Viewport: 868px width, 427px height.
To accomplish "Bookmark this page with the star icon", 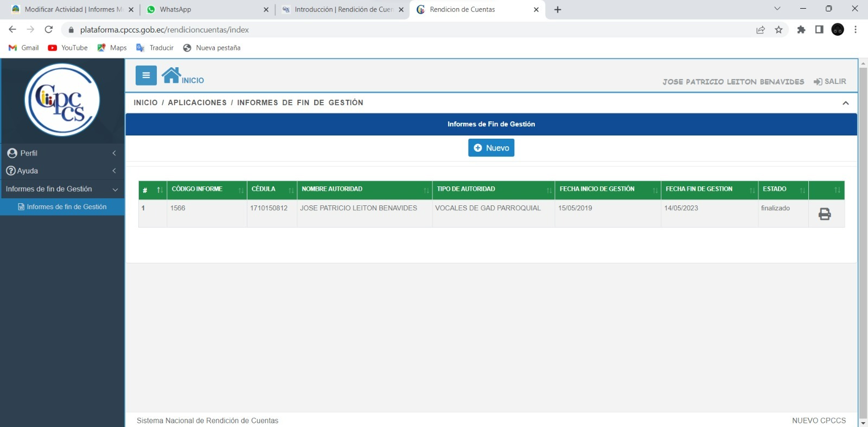I will 778,30.
